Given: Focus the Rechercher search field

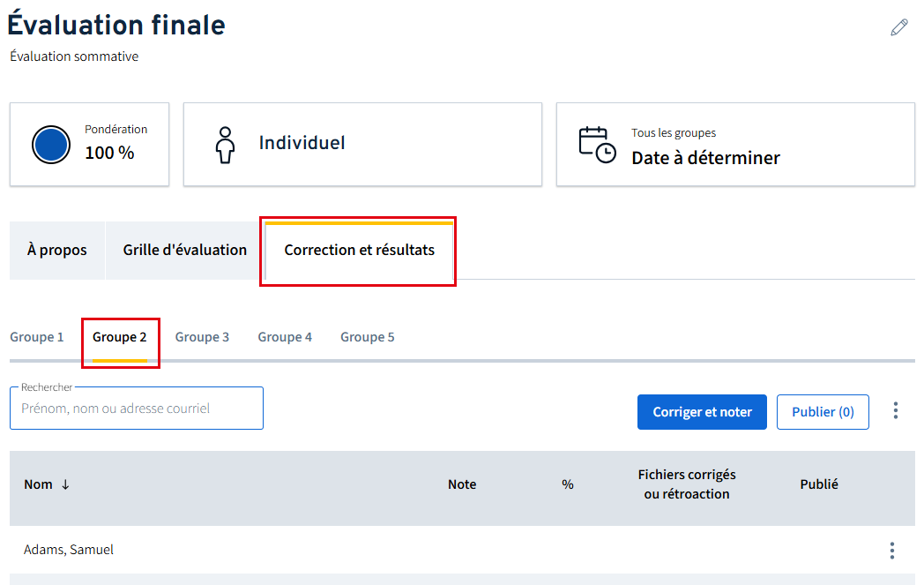Looking at the screenshot, I should (137, 409).
